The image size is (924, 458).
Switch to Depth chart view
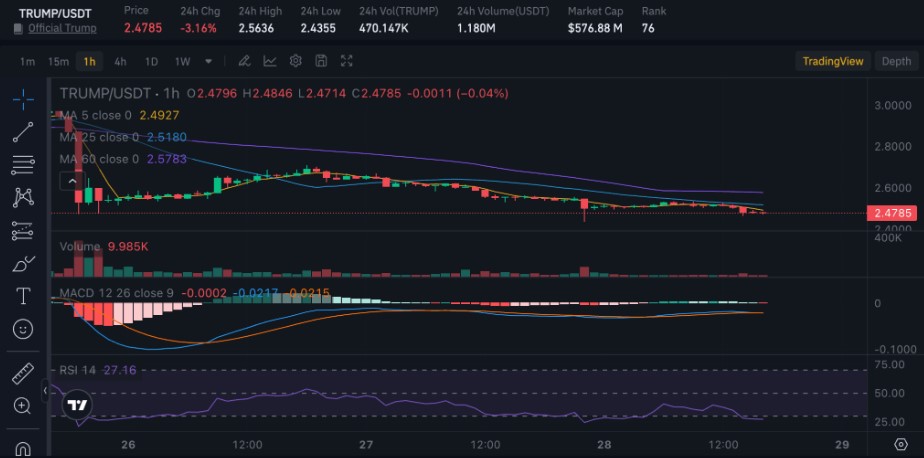896,61
